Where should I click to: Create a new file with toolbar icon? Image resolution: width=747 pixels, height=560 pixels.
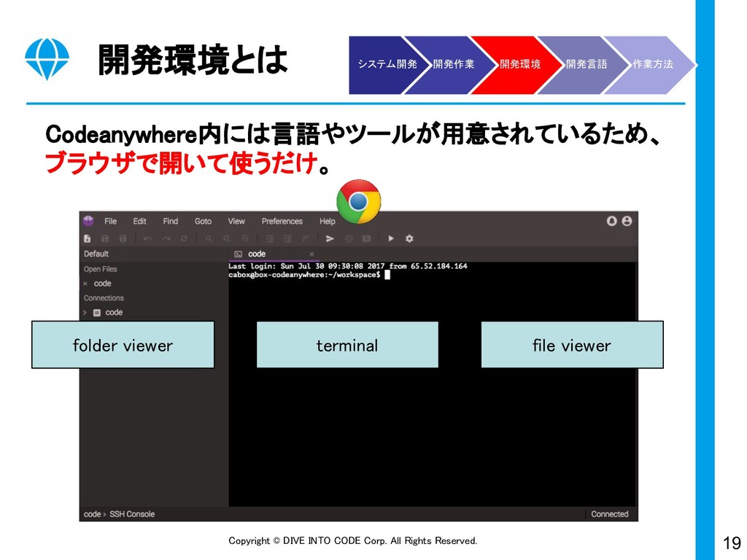pyautogui.click(x=88, y=238)
